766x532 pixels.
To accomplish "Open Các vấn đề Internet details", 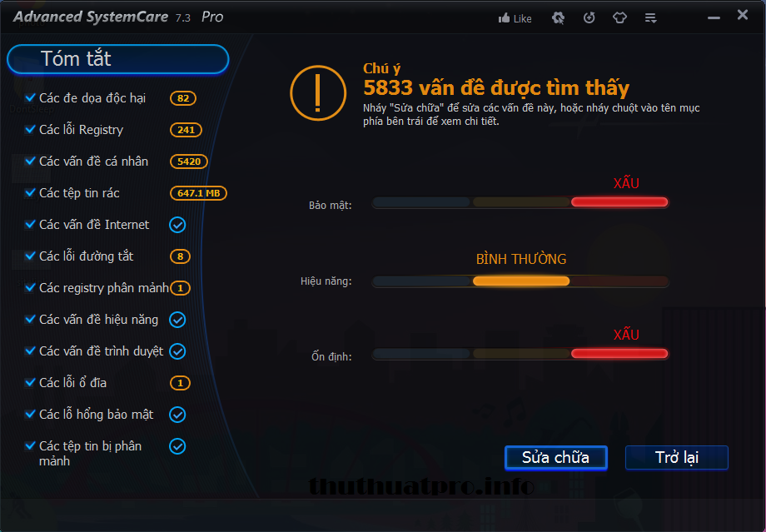I will [94, 225].
